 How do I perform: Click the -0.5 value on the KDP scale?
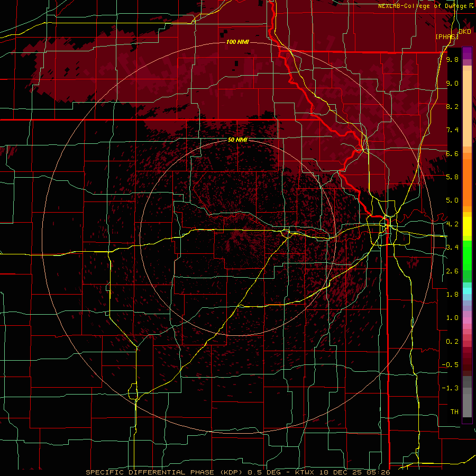point(450,365)
